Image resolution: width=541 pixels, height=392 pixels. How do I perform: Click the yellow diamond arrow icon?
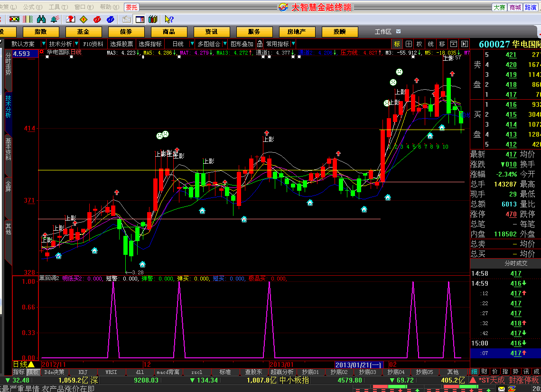coord(84,19)
